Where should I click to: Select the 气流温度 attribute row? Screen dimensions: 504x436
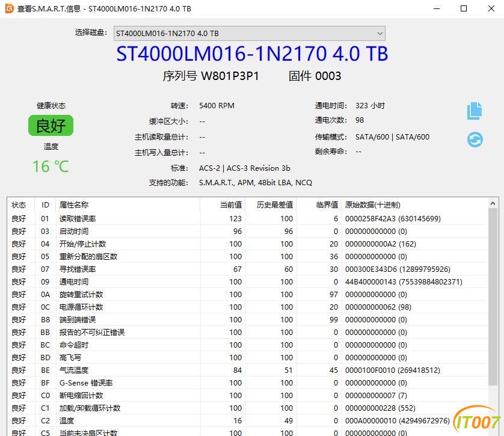pos(247,370)
